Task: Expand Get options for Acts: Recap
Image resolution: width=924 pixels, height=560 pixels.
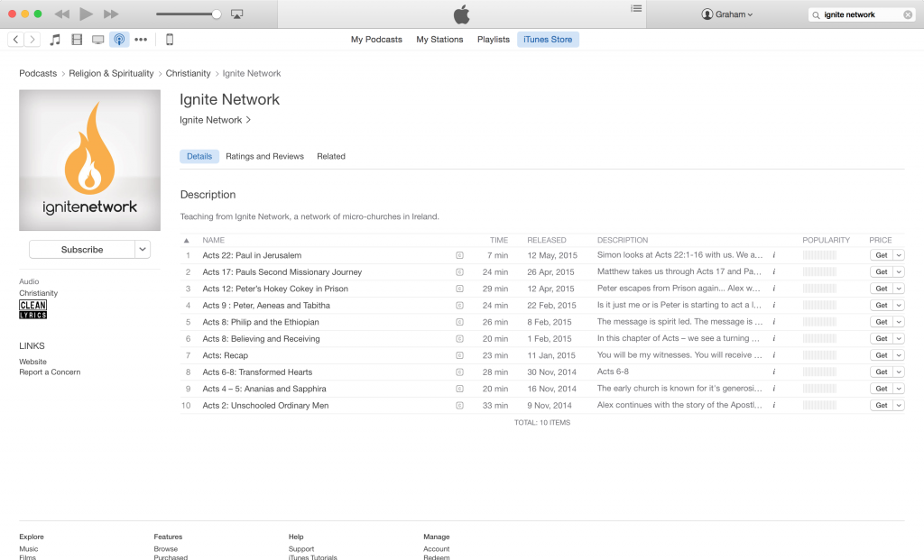Action: pyautogui.click(x=899, y=355)
